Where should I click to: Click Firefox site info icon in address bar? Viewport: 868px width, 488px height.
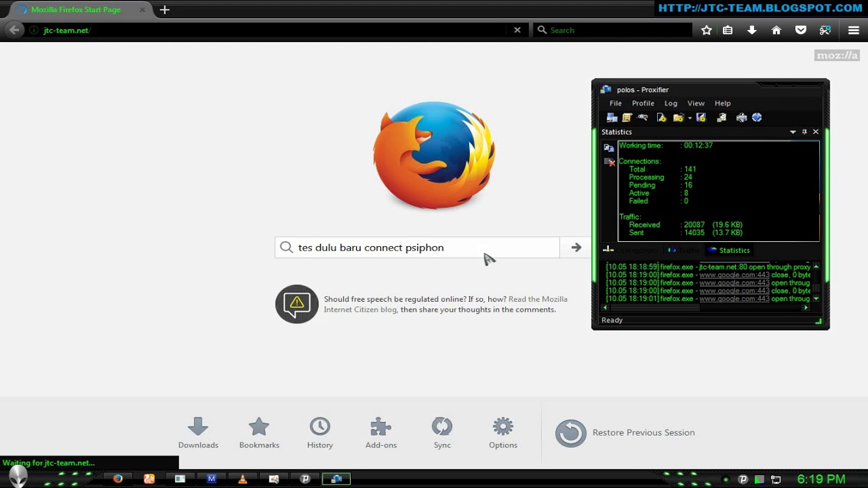[x=33, y=30]
